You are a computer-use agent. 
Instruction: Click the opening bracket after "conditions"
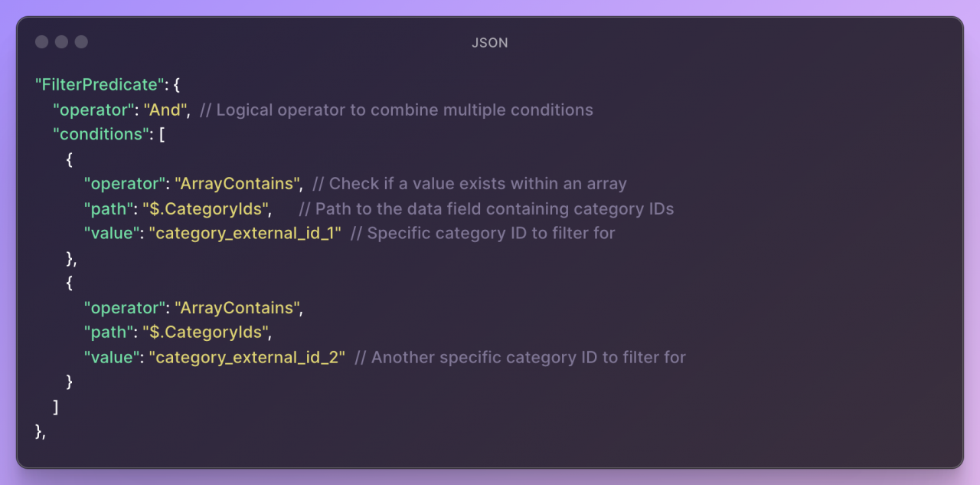[x=162, y=134]
